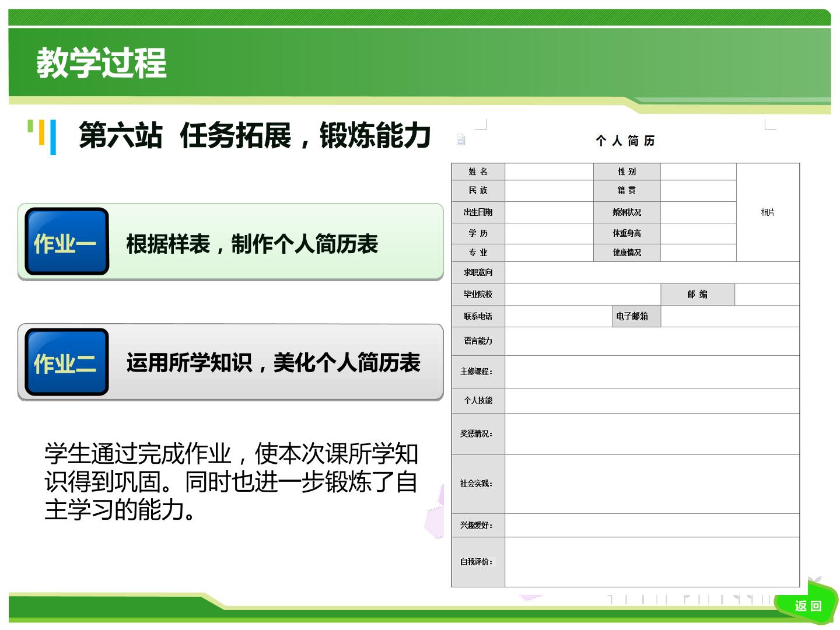The image size is (840, 630).
Task: Click the blank area next to 自我评价
Action: point(652,562)
